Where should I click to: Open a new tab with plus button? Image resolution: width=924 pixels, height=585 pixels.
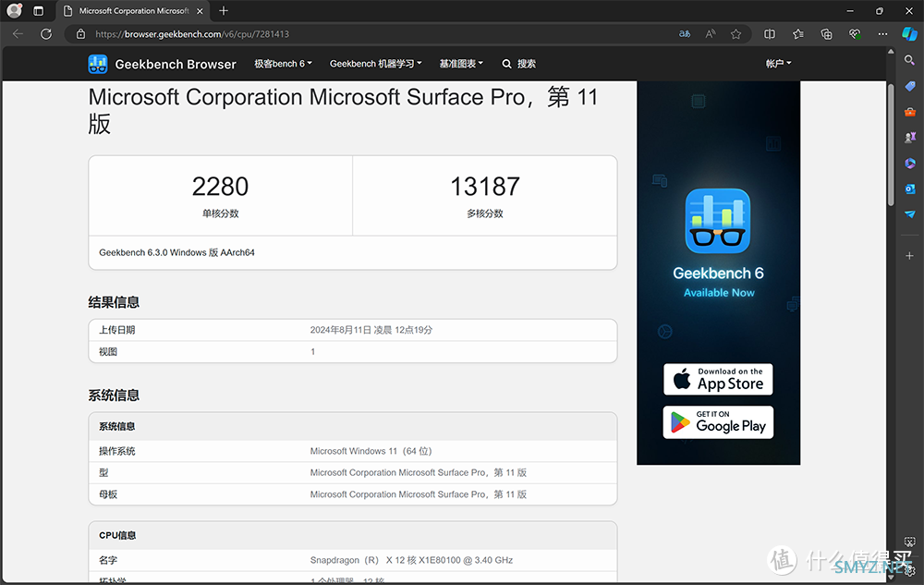(x=224, y=10)
